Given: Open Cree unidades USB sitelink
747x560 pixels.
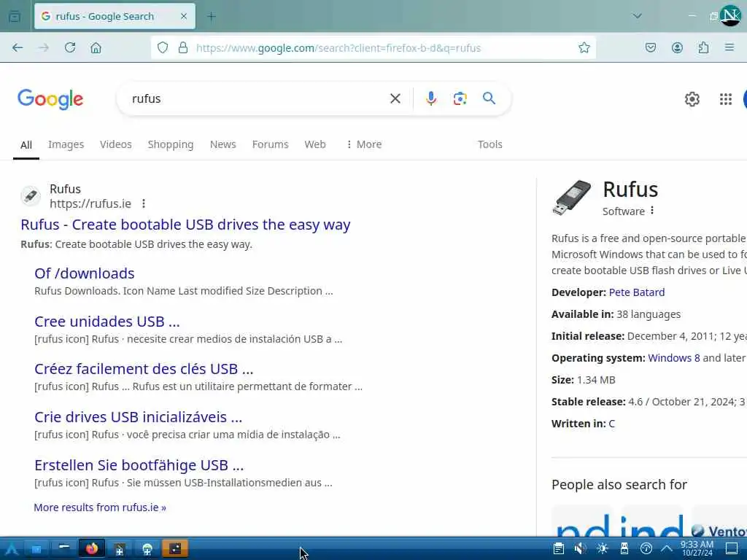Looking at the screenshot, I should click(x=107, y=322).
